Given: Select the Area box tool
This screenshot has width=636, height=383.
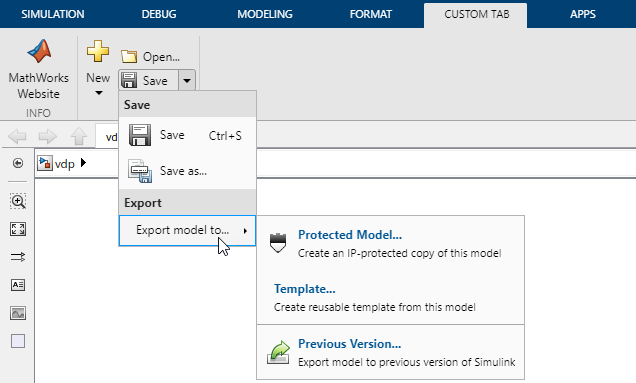Looking at the screenshot, I should pos(18,341).
